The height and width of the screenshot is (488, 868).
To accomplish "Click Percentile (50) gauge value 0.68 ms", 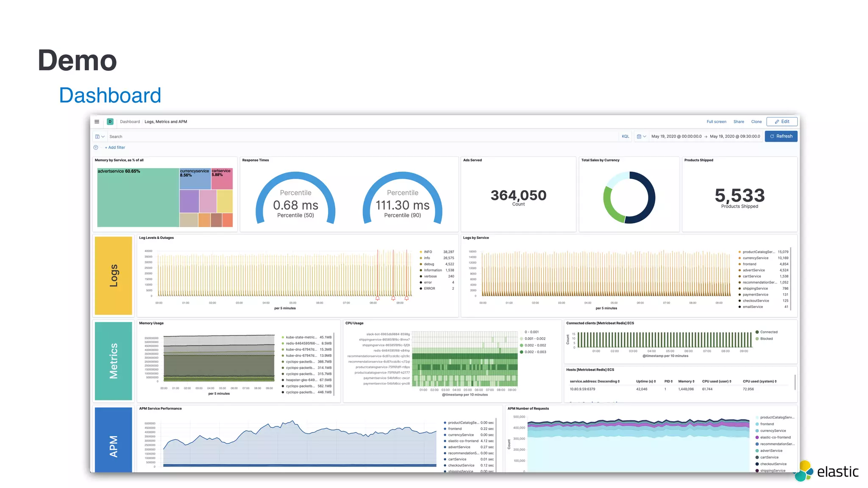I will pos(295,205).
